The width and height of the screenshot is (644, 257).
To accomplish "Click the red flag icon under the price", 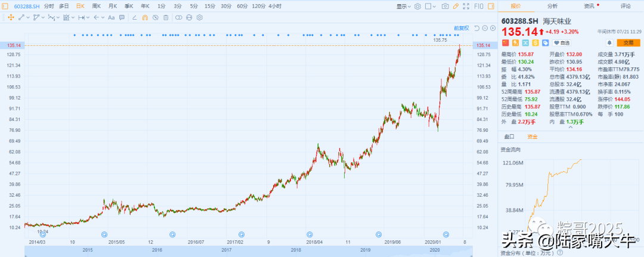I will click(x=505, y=43).
